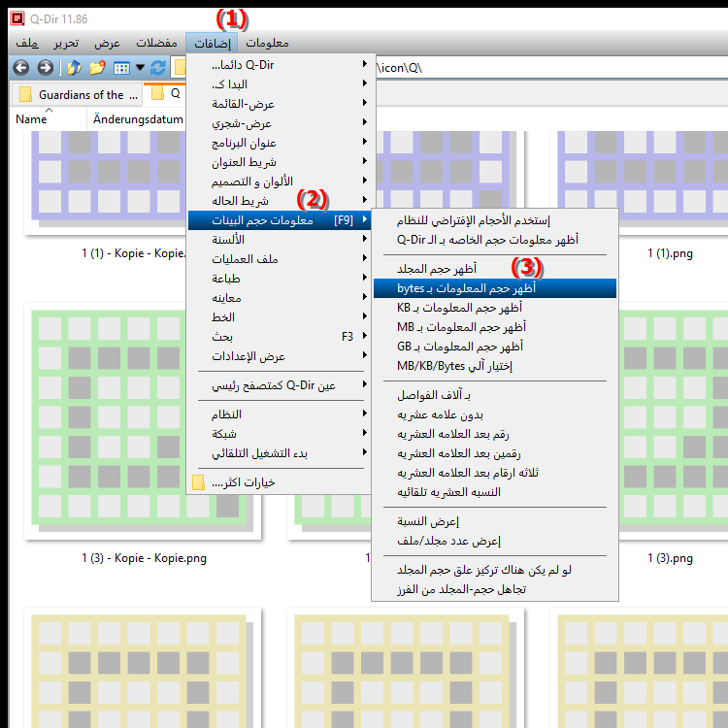The width and height of the screenshot is (728, 728).
Task: Expand عرض-شجري submenu
Action: [279, 123]
